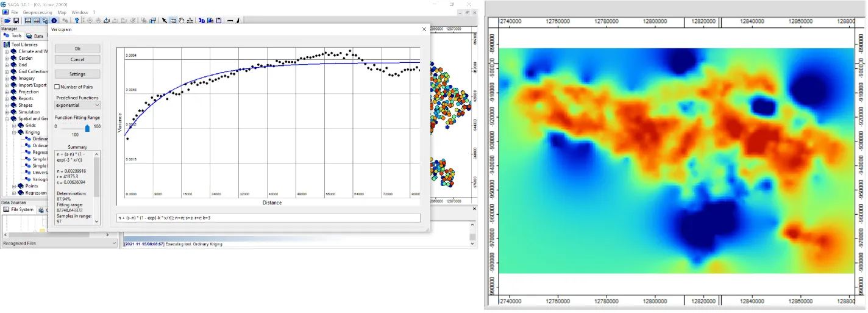Open the Geoprocessing menu
This screenshot has width=868, height=313.
click(37, 12)
